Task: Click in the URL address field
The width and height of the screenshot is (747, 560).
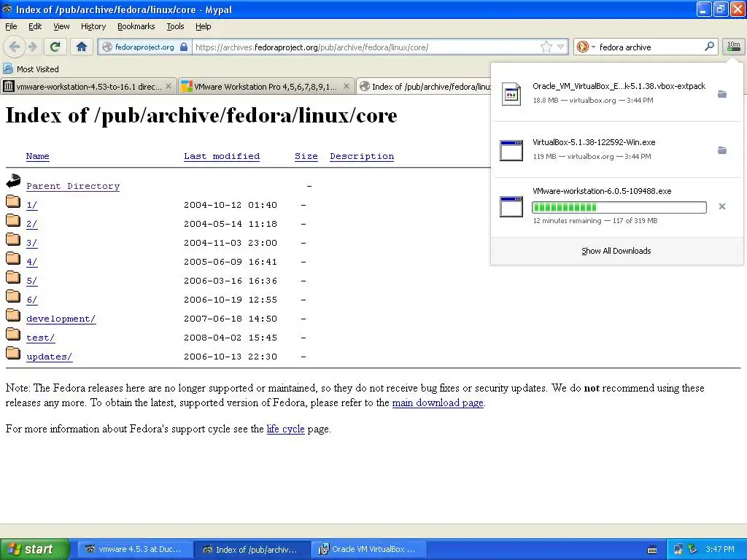Action: pos(365,47)
